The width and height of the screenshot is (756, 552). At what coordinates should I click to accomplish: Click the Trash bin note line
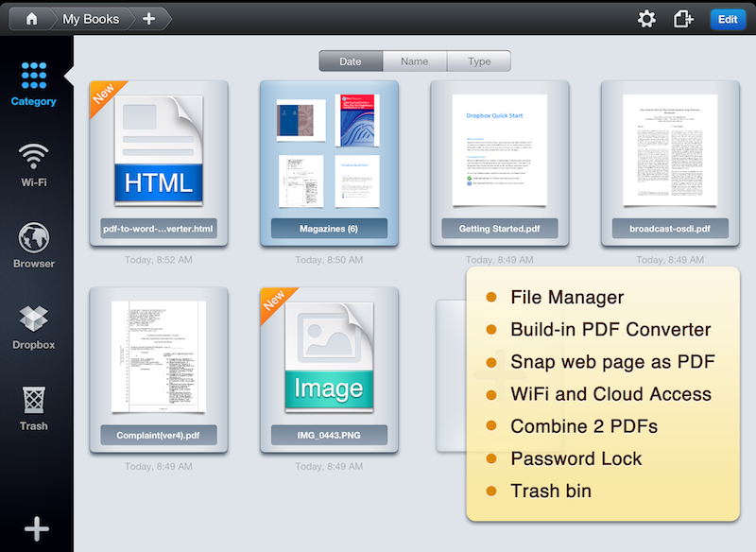pyautogui.click(x=551, y=491)
